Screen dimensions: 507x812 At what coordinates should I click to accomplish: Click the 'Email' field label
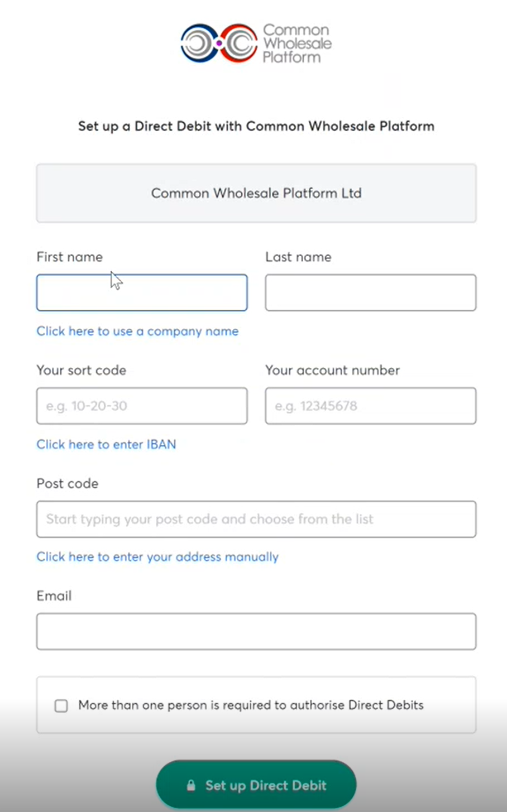[54, 596]
